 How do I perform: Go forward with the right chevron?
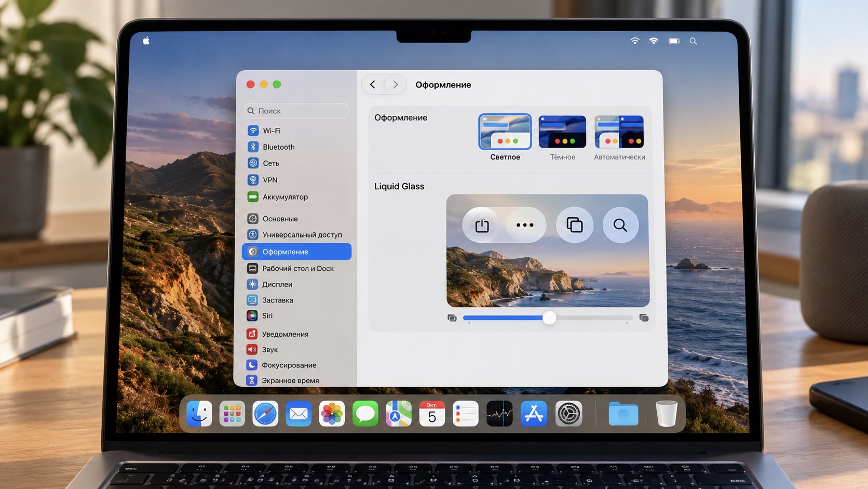(395, 84)
